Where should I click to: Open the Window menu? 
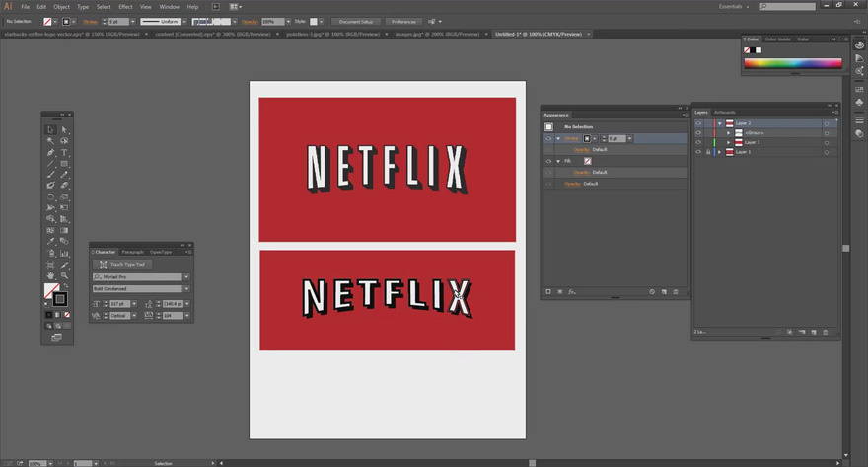coord(169,7)
